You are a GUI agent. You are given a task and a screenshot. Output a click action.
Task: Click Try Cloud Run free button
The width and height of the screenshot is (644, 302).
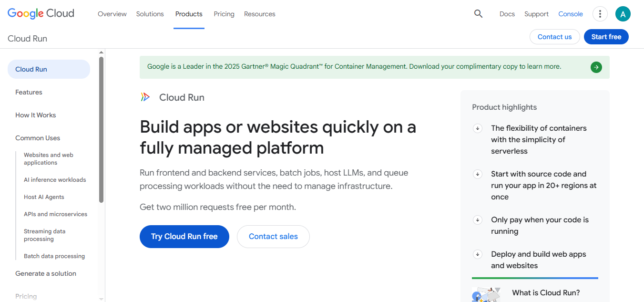[x=184, y=237]
